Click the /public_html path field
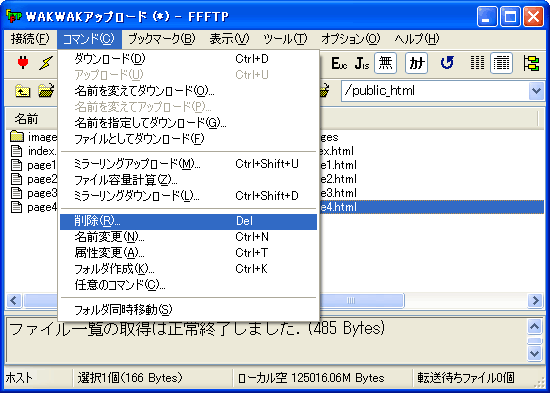This screenshot has width=550, height=393. point(435,91)
